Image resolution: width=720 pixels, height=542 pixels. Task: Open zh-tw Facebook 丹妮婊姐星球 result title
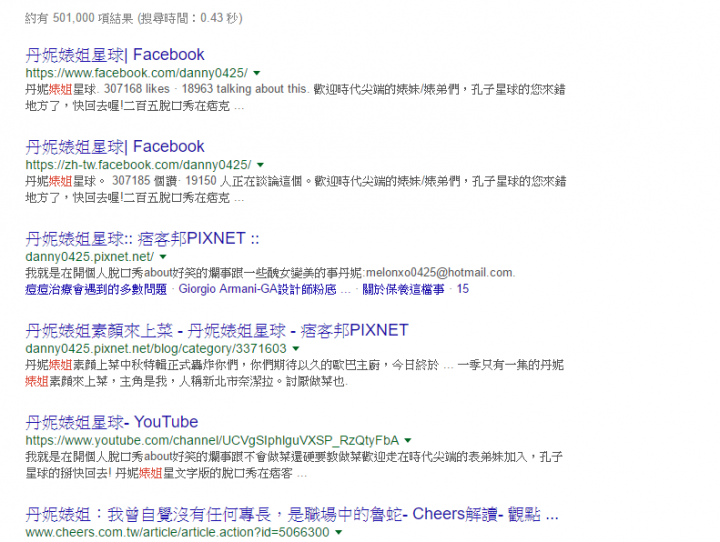click(115, 147)
